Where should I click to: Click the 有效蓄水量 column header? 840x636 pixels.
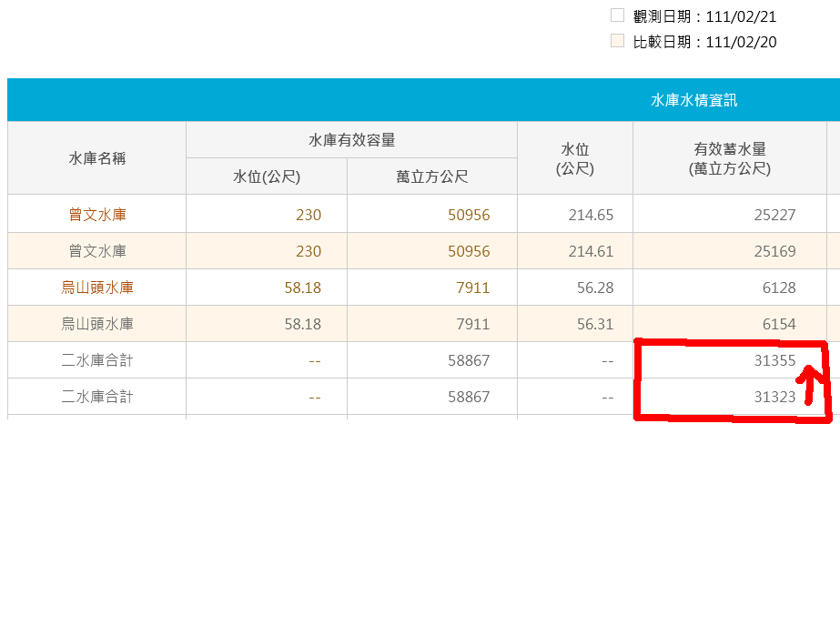coord(730,158)
